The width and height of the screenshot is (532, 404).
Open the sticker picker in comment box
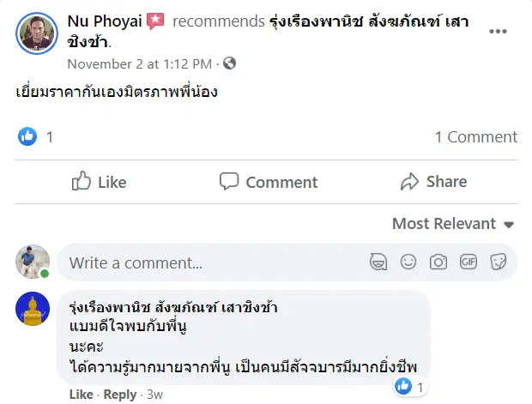tap(498, 262)
